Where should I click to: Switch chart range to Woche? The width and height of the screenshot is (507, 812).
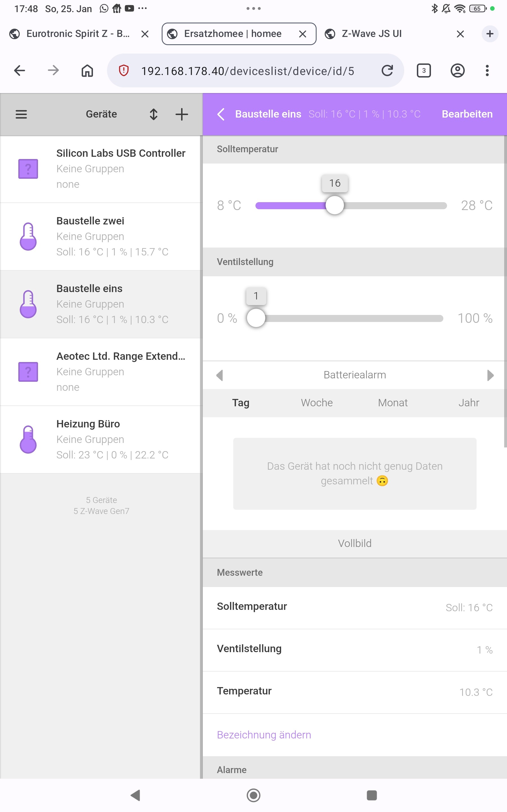coord(317,403)
